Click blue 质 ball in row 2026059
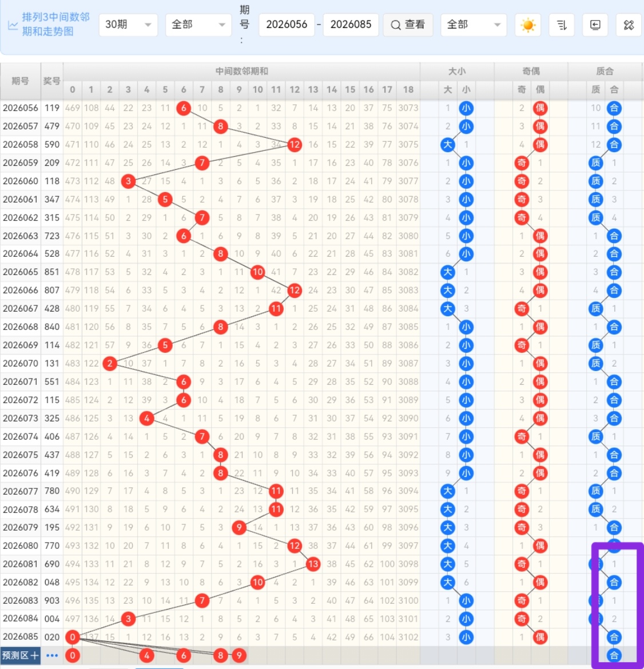The image size is (644, 669). click(x=596, y=163)
